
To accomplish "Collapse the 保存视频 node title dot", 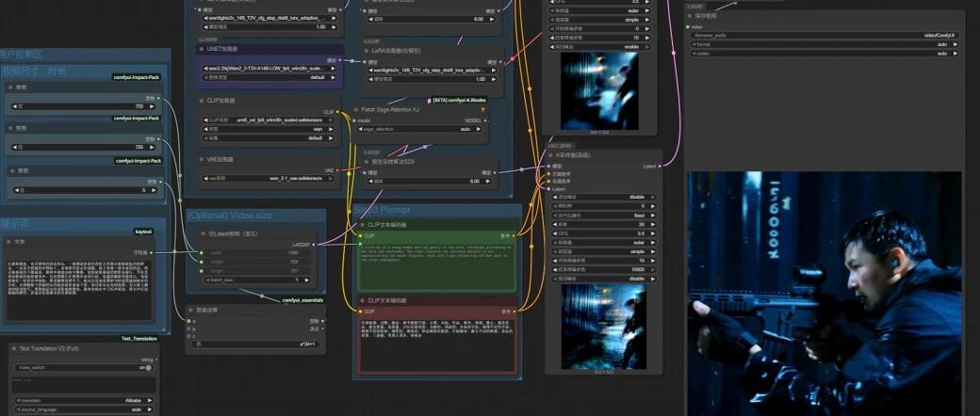I will pos(690,16).
